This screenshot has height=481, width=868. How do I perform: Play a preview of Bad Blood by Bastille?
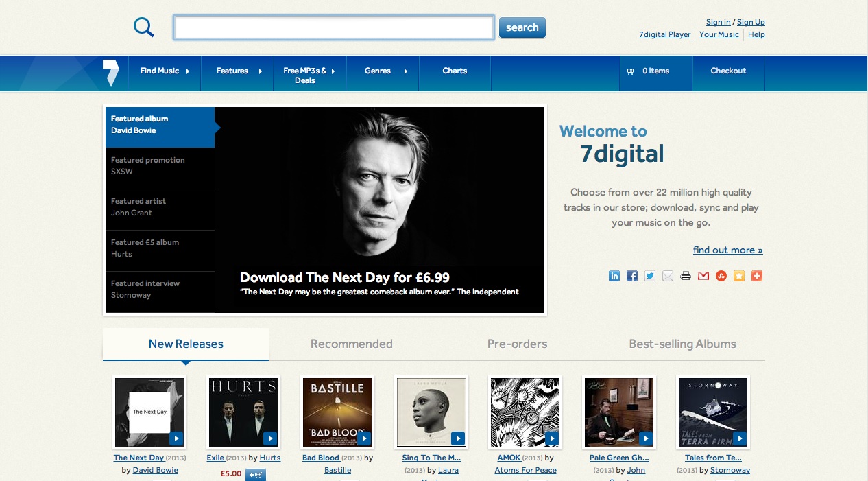click(x=365, y=438)
